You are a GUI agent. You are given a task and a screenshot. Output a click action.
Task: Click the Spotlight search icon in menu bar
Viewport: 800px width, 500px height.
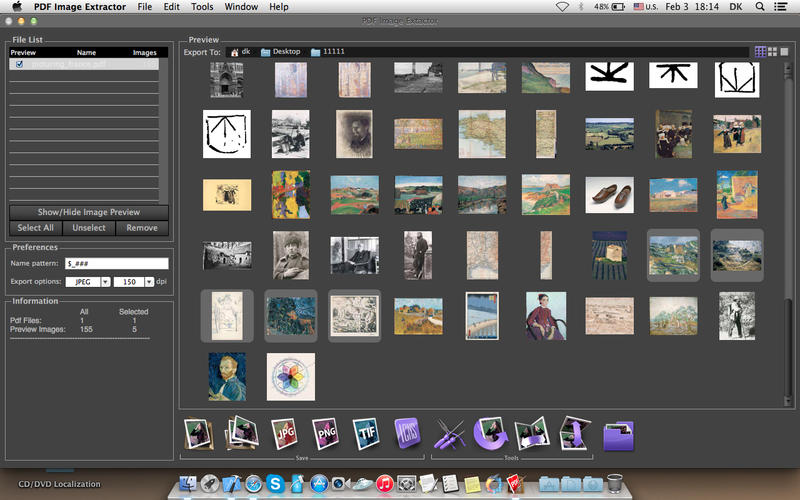tap(760, 7)
